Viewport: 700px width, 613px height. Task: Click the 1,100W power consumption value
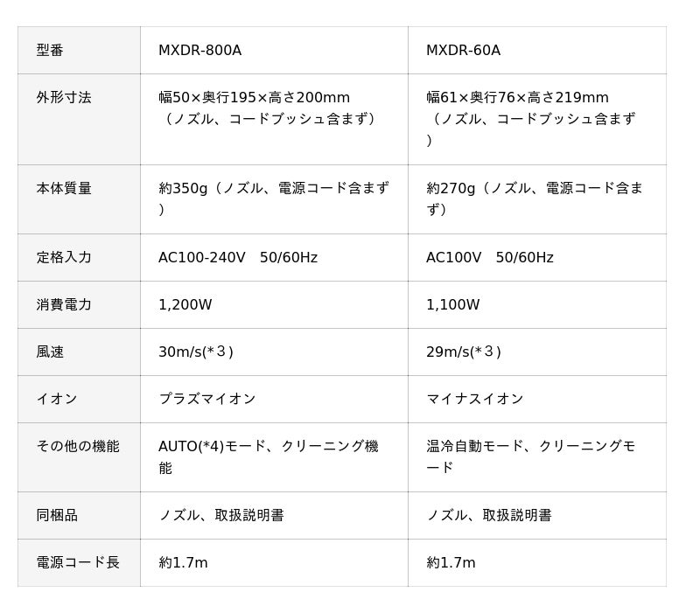(452, 305)
